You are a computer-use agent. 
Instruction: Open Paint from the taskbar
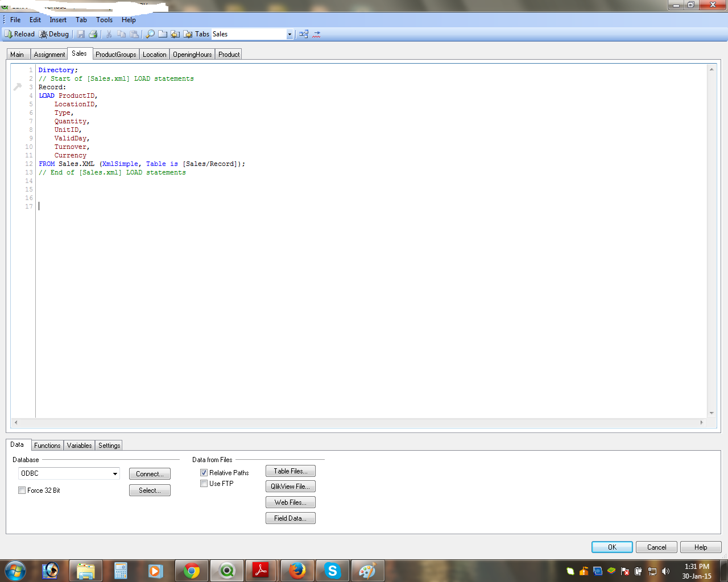tap(367, 571)
